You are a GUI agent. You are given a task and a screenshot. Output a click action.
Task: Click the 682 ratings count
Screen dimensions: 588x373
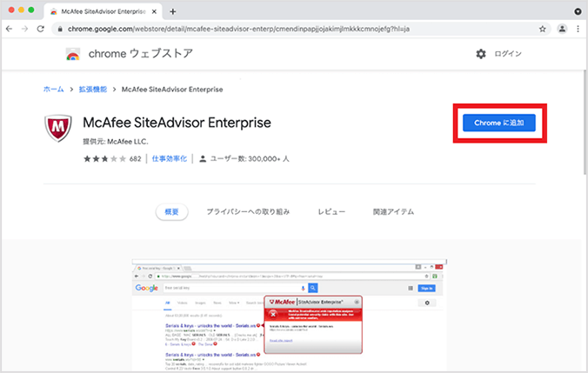click(x=136, y=159)
